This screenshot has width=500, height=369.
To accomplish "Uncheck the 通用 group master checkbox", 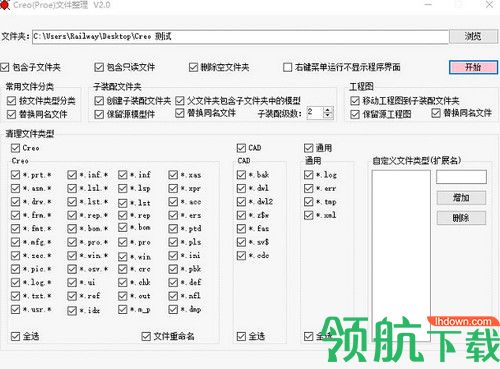I will tap(309, 148).
